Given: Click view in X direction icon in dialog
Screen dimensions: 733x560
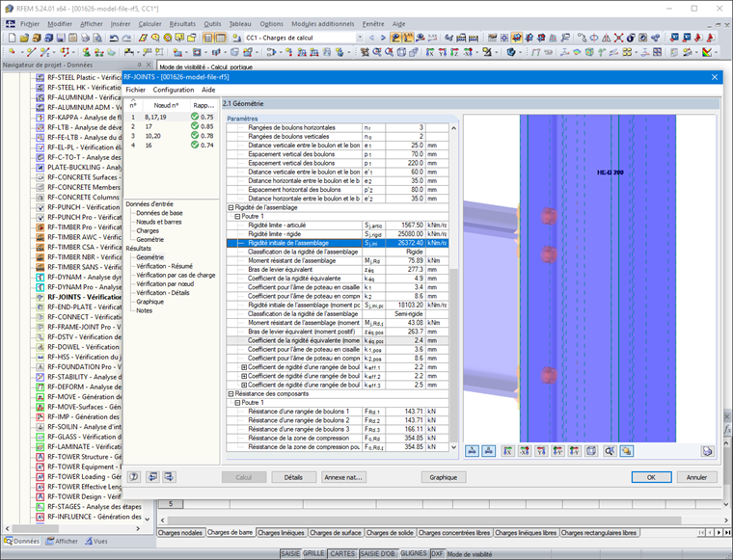Looking at the screenshot, I should tap(507, 451).
